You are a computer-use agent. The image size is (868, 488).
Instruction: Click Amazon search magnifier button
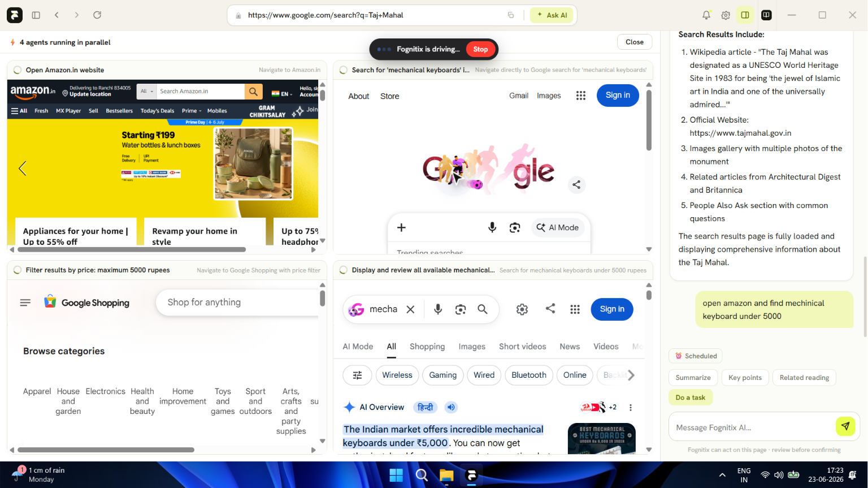coord(253,91)
